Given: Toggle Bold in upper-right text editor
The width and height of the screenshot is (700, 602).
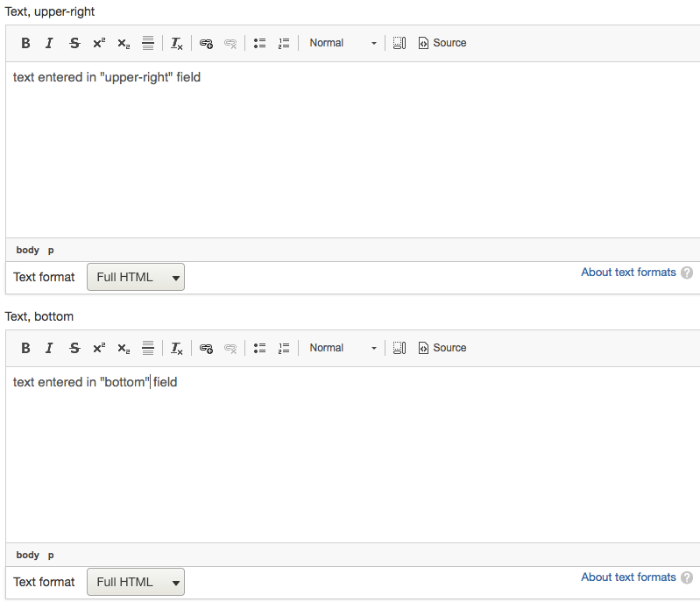Looking at the screenshot, I should pyautogui.click(x=25, y=43).
